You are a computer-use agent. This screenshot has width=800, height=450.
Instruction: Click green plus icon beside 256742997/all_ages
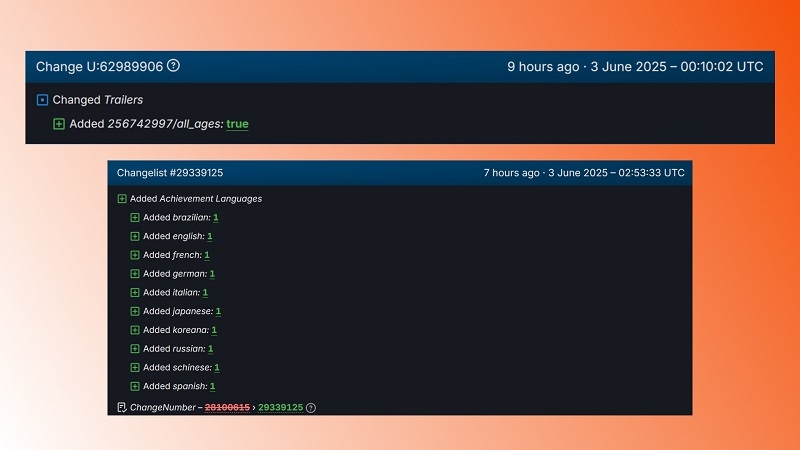coord(59,124)
